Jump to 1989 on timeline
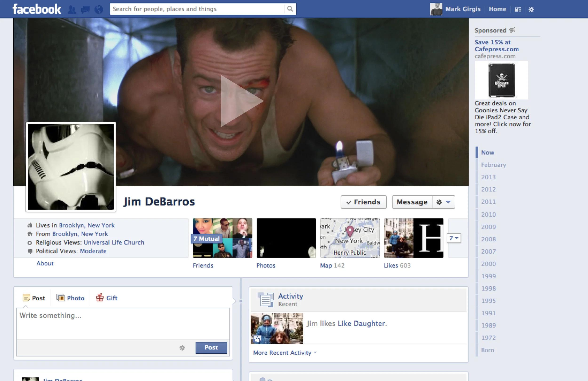This screenshot has height=381, width=588. [488, 325]
